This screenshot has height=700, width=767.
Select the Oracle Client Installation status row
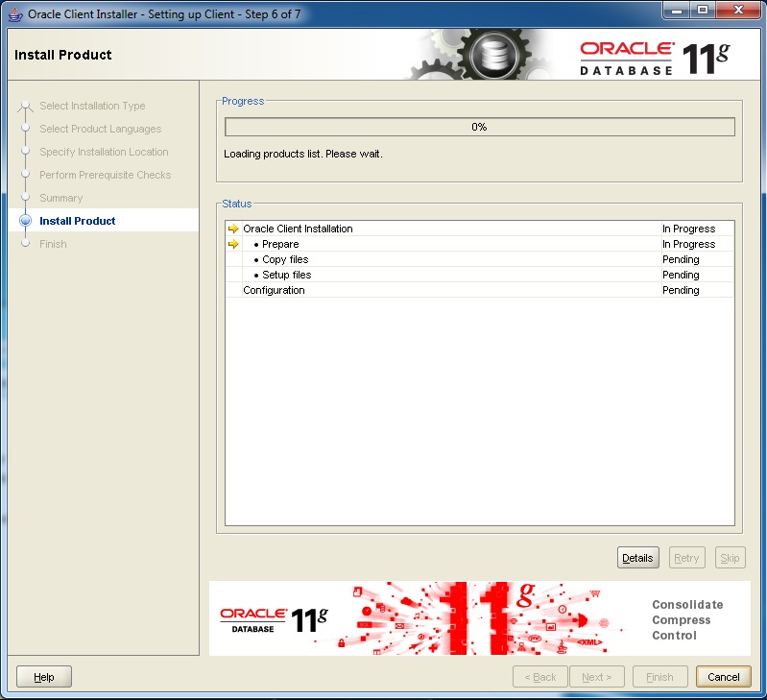coord(480,229)
